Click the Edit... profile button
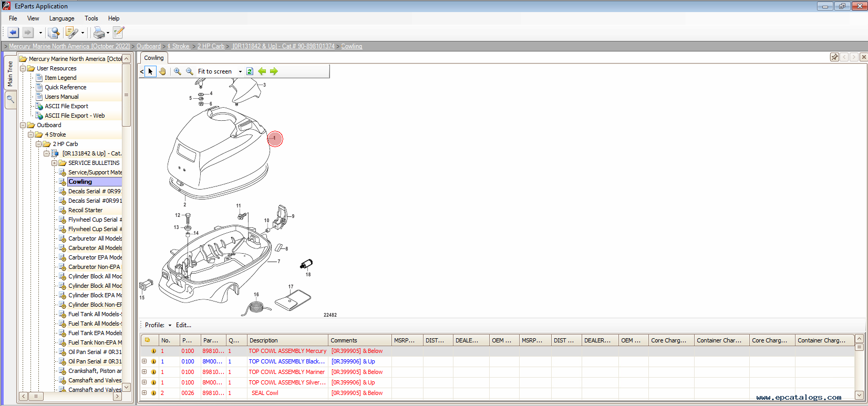The width and height of the screenshot is (868, 406). pos(183,325)
